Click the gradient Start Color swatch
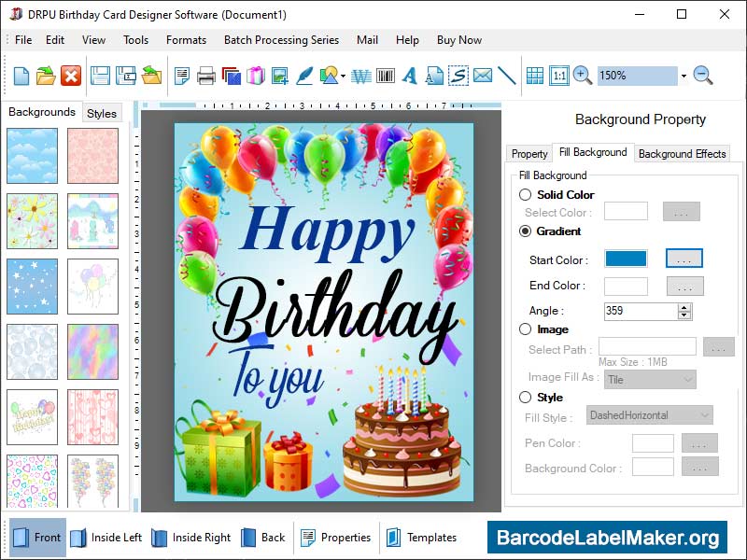This screenshot has height=560, width=747. pyautogui.click(x=625, y=259)
